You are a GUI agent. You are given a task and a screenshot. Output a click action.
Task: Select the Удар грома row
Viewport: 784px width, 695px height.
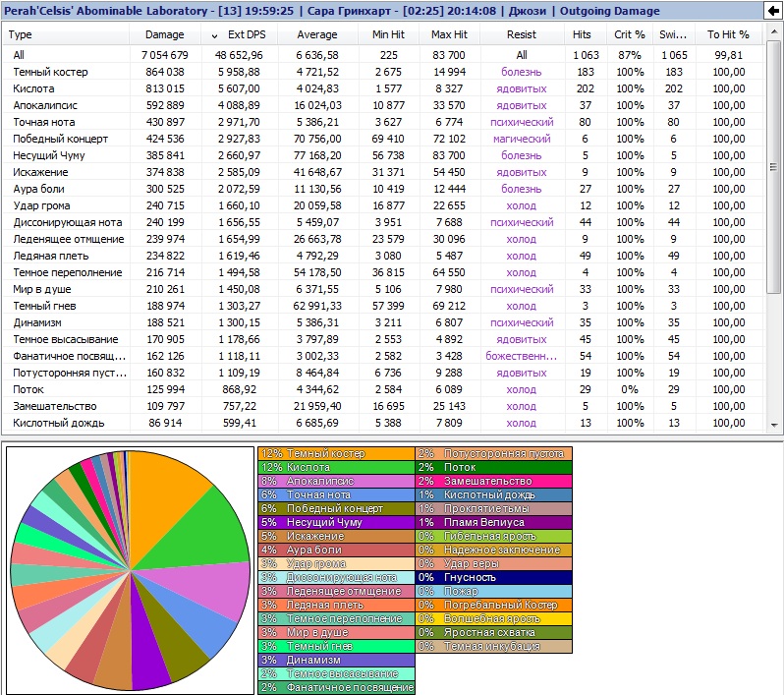pos(383,205)
